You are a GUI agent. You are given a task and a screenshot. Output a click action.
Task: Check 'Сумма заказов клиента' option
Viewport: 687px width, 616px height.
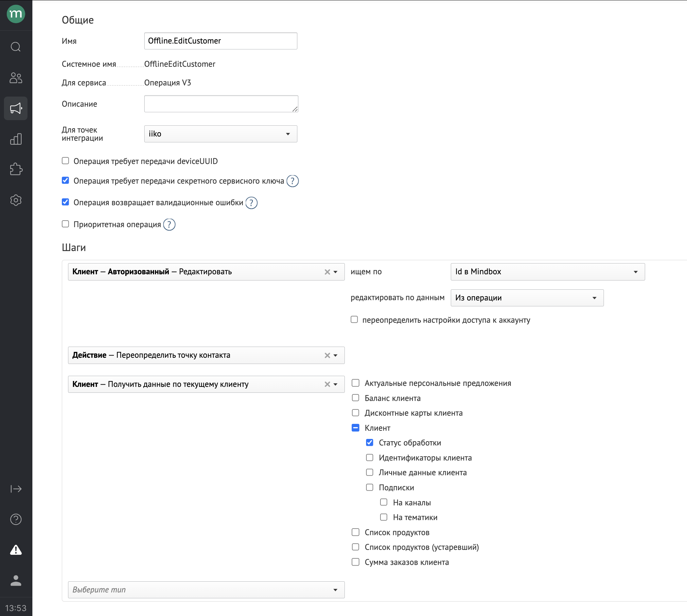[x=356, y=562]
